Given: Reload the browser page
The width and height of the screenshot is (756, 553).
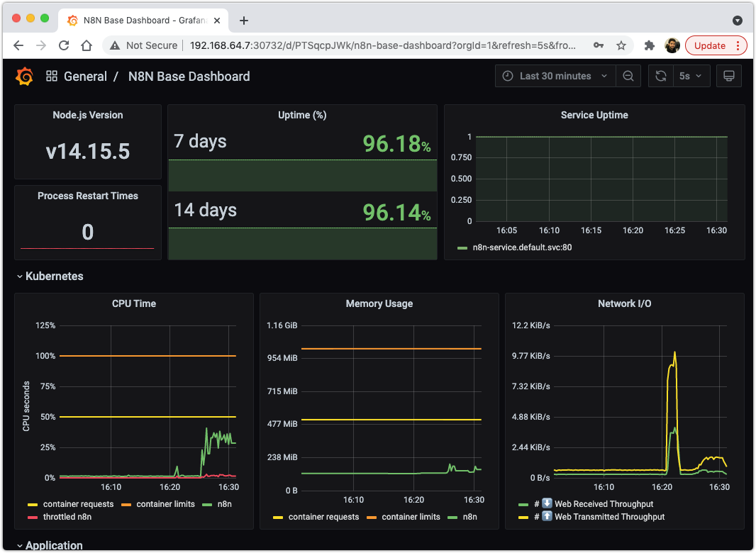Looking at the screenshot, I should pyautogui.click(x=64, y=45).
